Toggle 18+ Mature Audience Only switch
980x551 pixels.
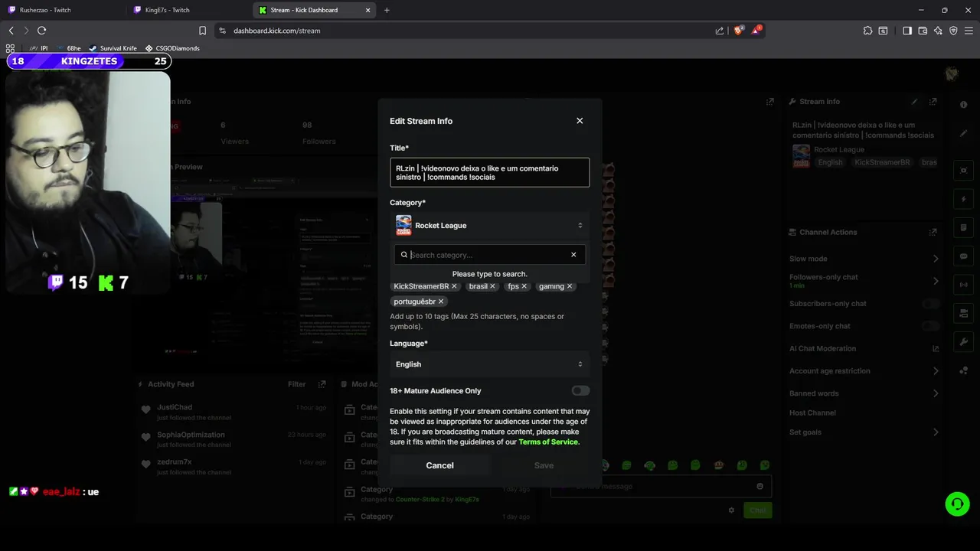point(580,391)
